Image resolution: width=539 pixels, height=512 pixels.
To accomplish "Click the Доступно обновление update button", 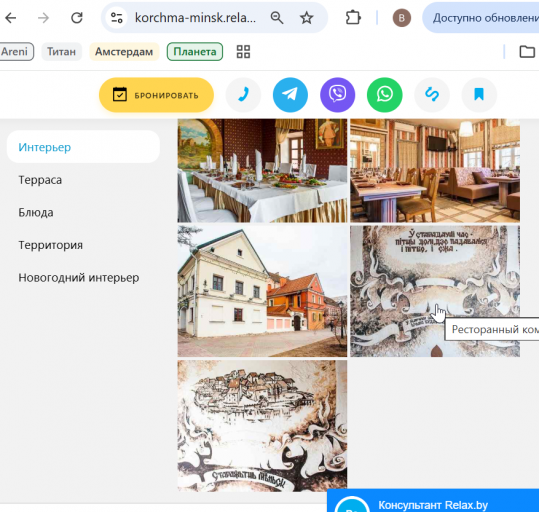I will pyautogui.click(x=481, y=18).
